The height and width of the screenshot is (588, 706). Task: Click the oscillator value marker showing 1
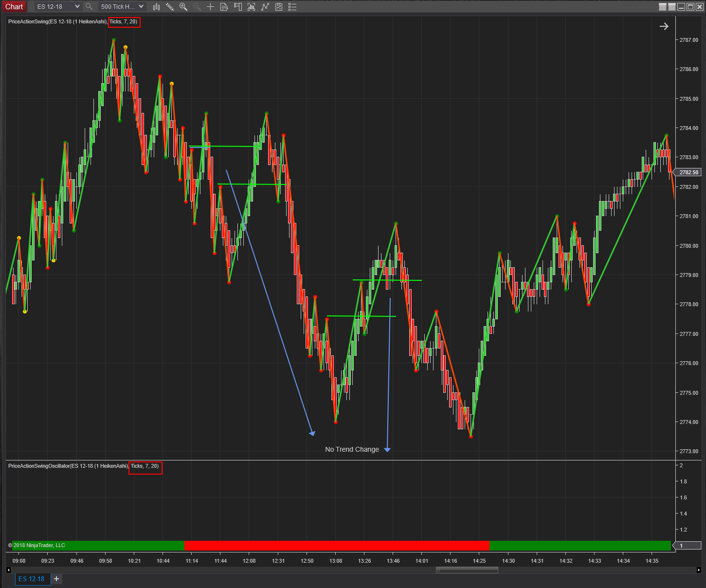pyautogui.click(x=687, y=546)
